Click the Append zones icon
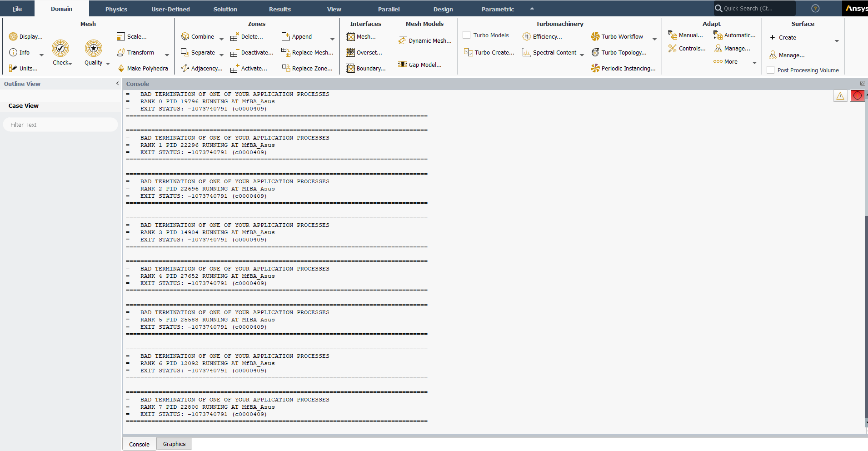 point(286,36)
